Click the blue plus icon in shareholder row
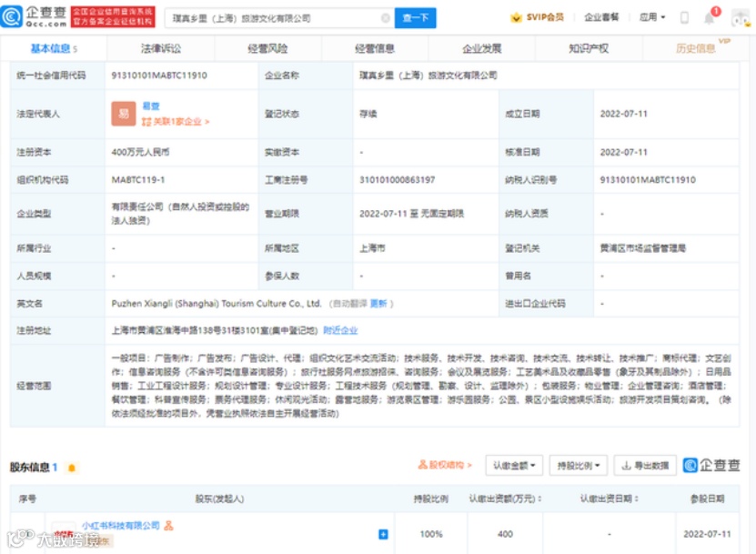The width and height of the screenshot is (756, 554). (383, 534)
